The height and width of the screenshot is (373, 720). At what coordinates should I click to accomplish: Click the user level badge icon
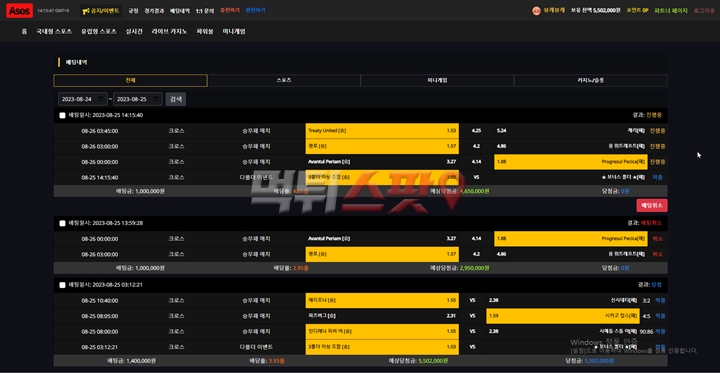tap(536, 11)
